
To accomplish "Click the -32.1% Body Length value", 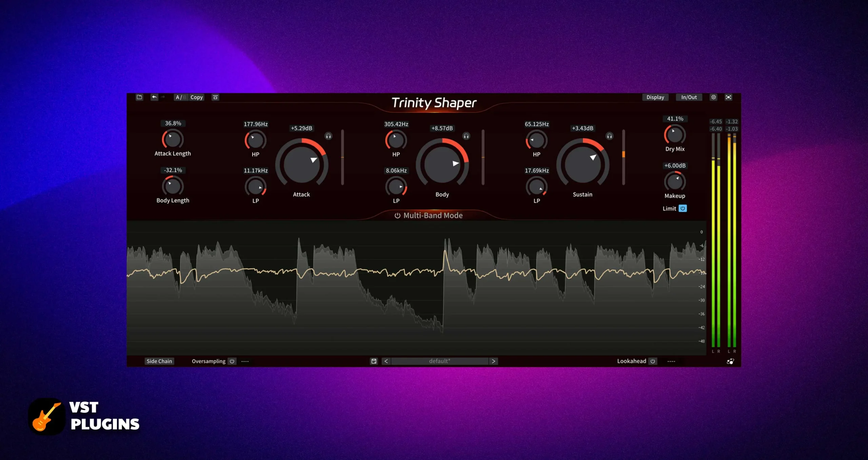I will tap(173, 170).
